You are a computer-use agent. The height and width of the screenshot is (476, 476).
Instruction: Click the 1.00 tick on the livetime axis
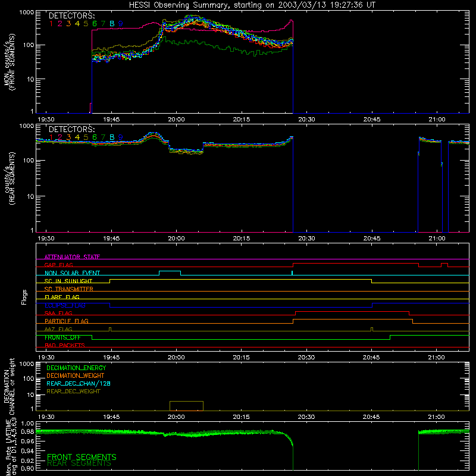(x=27, y=423)
